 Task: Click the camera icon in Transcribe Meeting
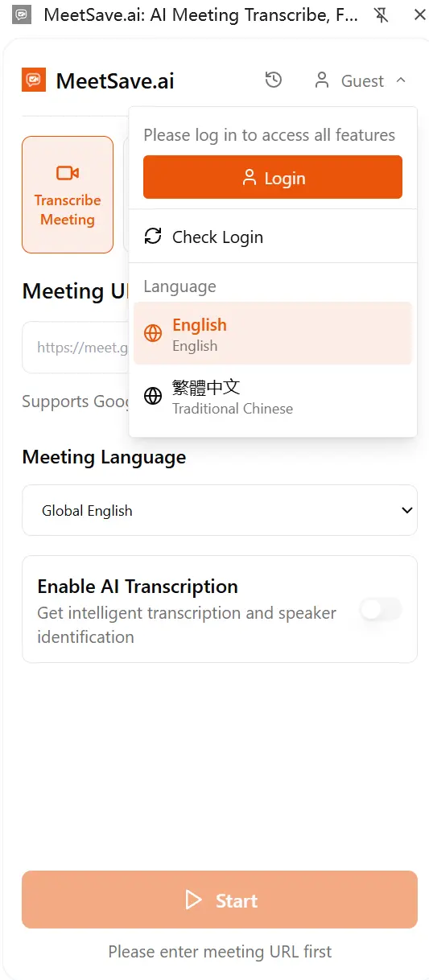tap(68, 173)
